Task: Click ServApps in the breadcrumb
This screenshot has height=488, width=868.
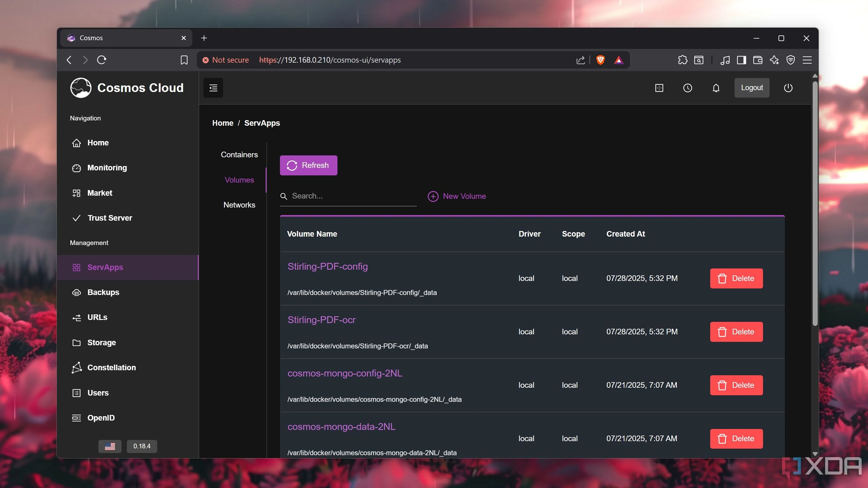Action: 262,123
